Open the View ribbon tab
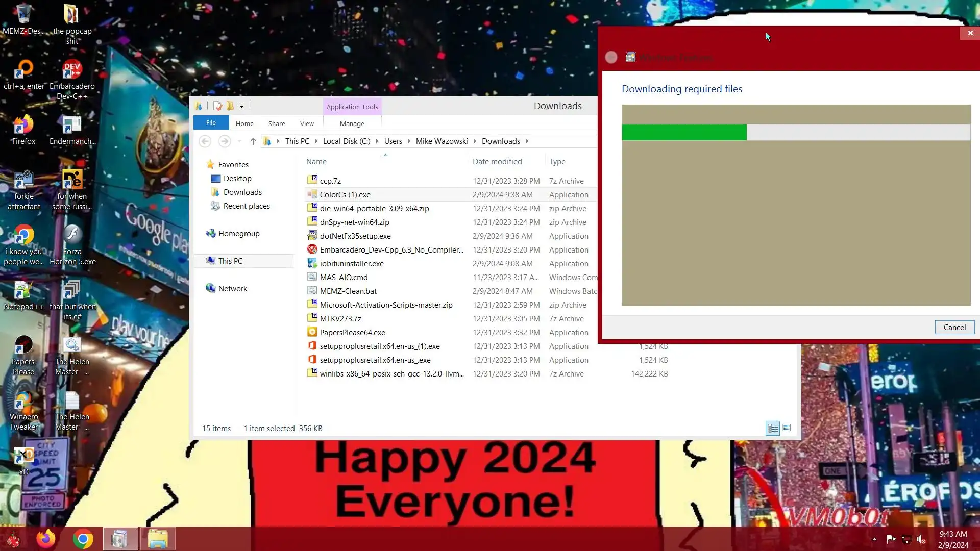The image size is (980, 551). (x=307, y=123)
